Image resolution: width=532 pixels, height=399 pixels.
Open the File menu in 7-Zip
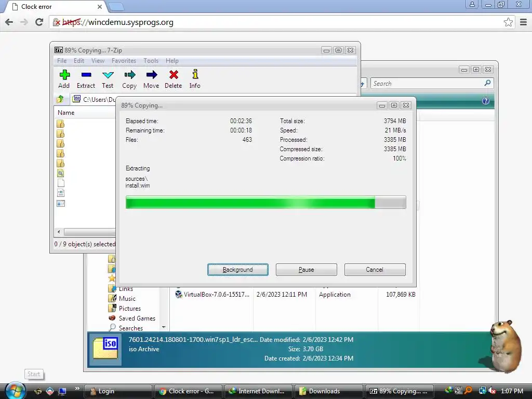click(62, 61)
